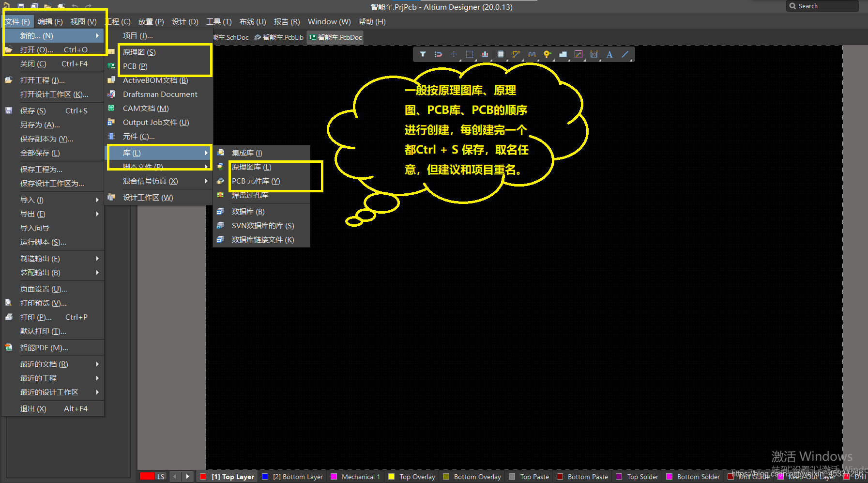Click the CAM文档 (M) icon in New submenu
The width and height of the screenshot is (868, 483).
(x=111, y=108)
